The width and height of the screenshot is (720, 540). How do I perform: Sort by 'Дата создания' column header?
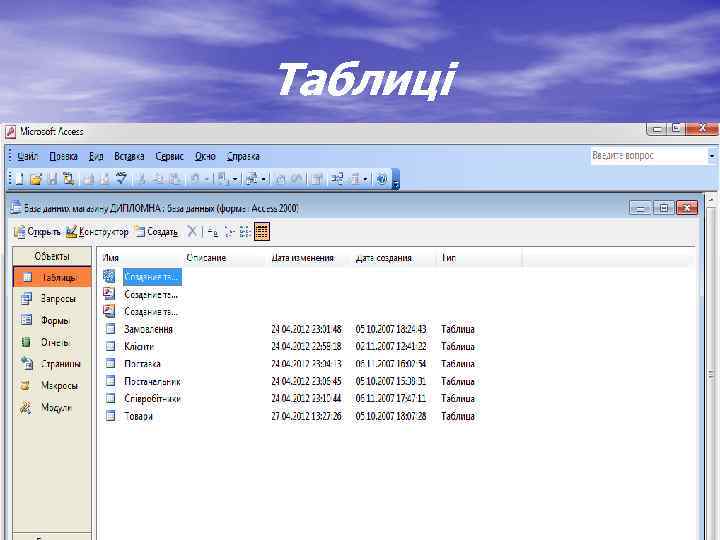[393, 258]
